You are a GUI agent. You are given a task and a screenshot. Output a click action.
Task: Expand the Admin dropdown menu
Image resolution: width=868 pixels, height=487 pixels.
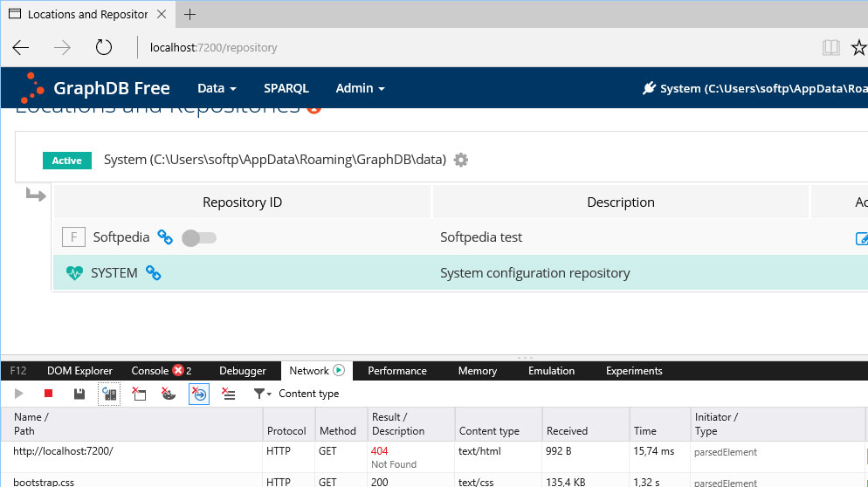[x=360, y=88]
